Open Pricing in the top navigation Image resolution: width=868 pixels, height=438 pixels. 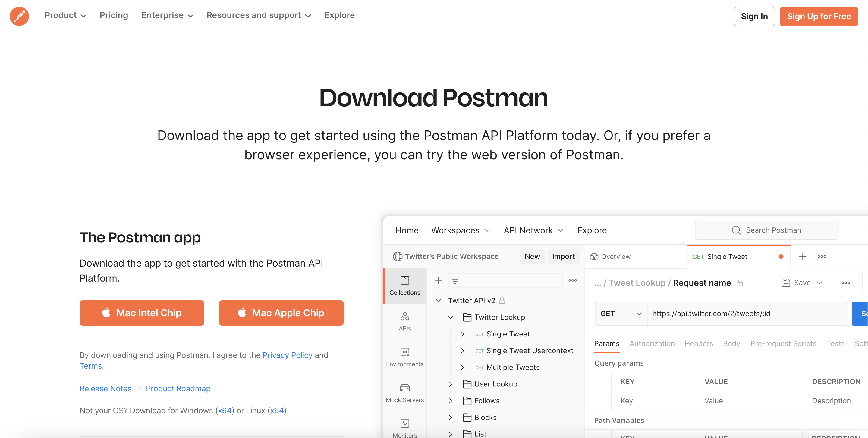114,15
